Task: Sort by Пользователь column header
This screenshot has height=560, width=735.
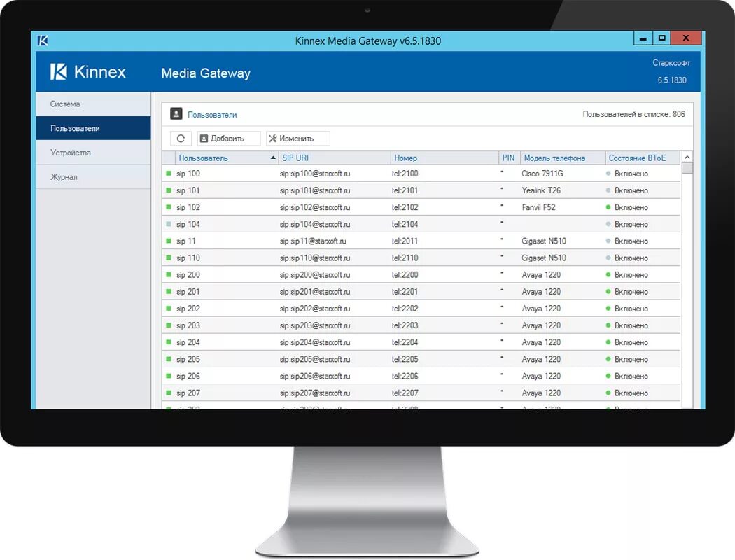Action: [226, 158]
